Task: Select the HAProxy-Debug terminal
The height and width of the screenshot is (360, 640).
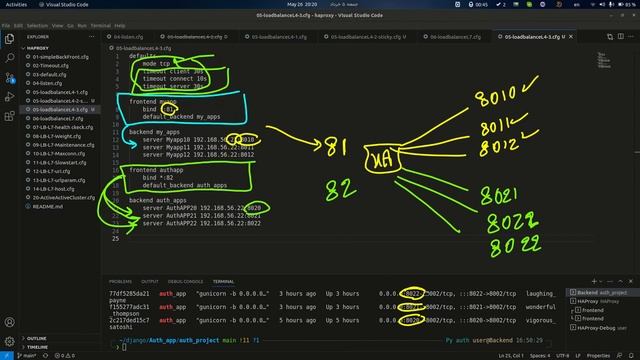Action: tap(598, 328)
